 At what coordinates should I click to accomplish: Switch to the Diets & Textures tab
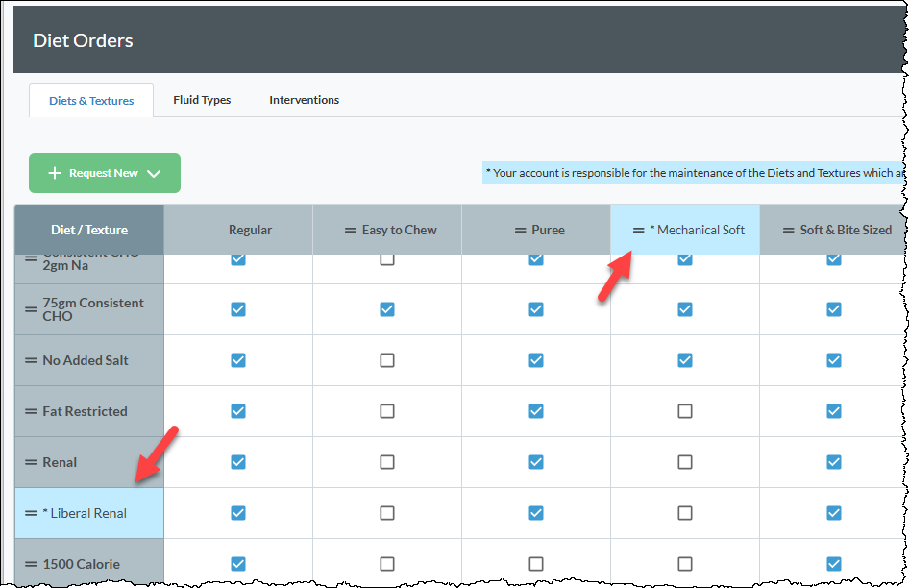(91, 100)
